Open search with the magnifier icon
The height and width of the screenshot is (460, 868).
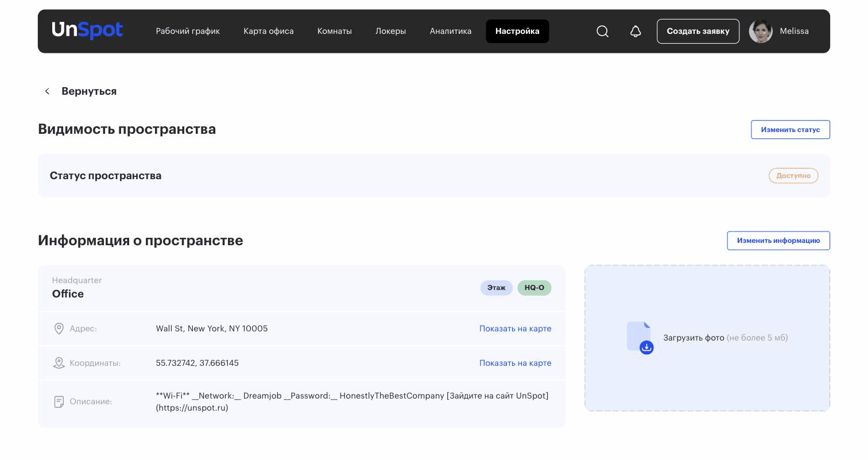(602, 31)
